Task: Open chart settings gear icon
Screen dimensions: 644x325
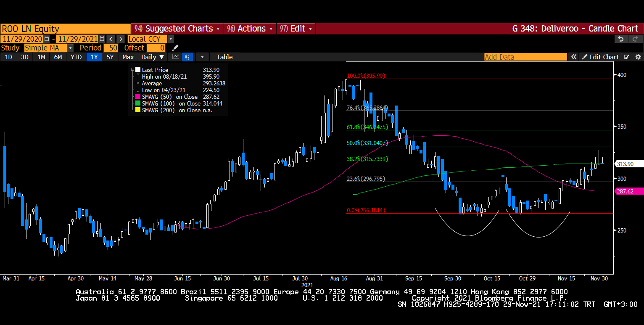Action: [x=638, y=57]
